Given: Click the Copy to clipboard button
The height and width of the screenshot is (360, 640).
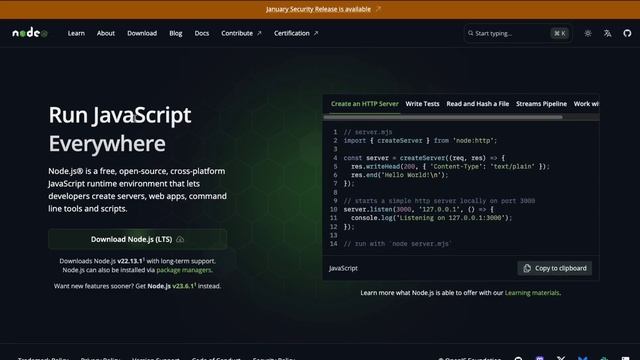Looking at the screenshot, I should [x=555, y=268].
